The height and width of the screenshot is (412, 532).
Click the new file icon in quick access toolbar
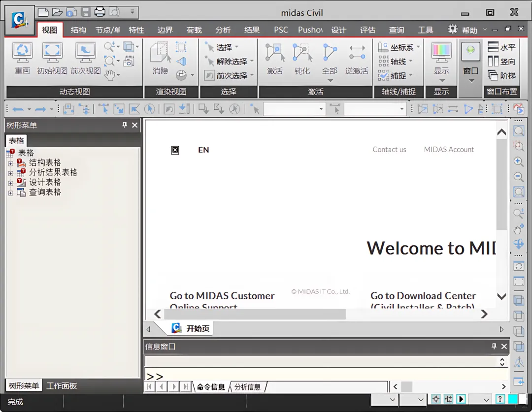point(43,12)
